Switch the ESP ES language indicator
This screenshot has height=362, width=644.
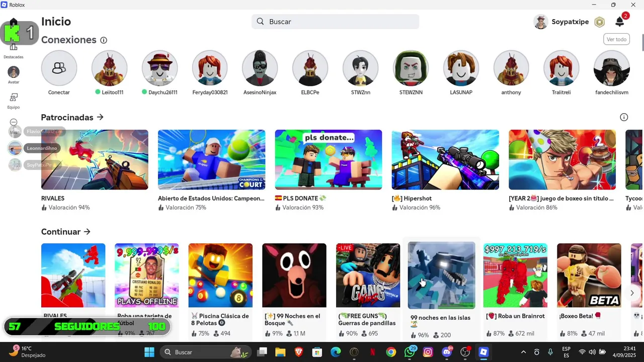coord(567,352)
